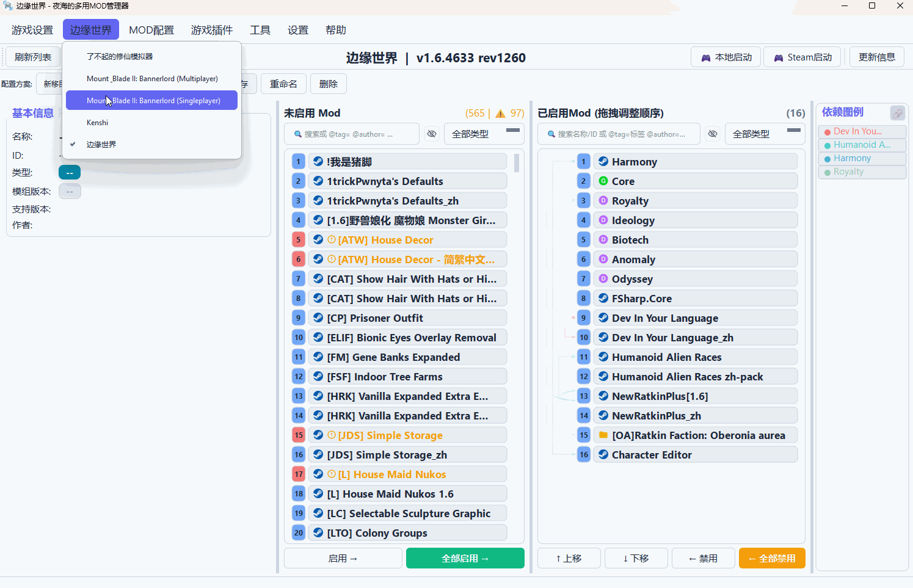The image size is (913, 588).
Task: Click the clock icon on [ATW] House Decor
Action: click(x=331, y=239)
